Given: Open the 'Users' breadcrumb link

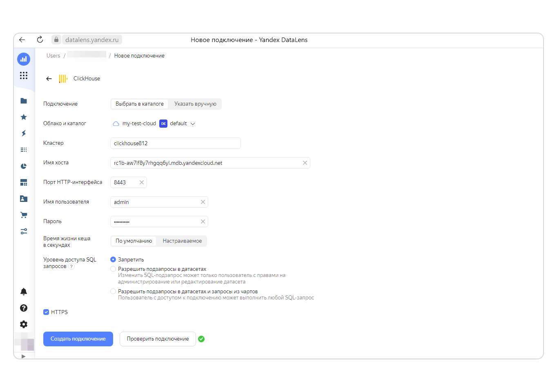Looking at the screenshot, I should [53, 56].
